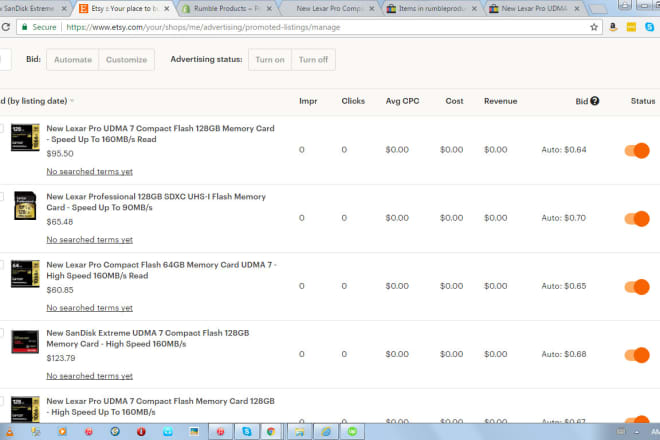Image resolution: width=660 pixels, height=440 pixels.
Task: Open the orange media player taskbar icon
Action: click(x=62, y=432)
